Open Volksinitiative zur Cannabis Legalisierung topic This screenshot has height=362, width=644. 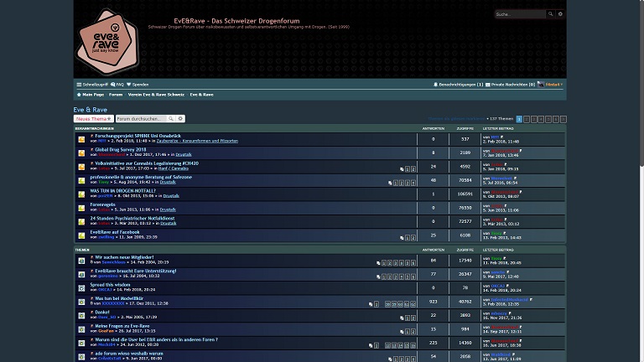(x=147, y=163)
